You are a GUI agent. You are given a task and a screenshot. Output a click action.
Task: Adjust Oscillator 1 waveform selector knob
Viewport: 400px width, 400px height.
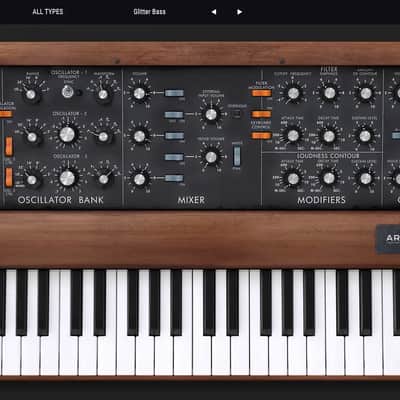click(x=103, y=94)
